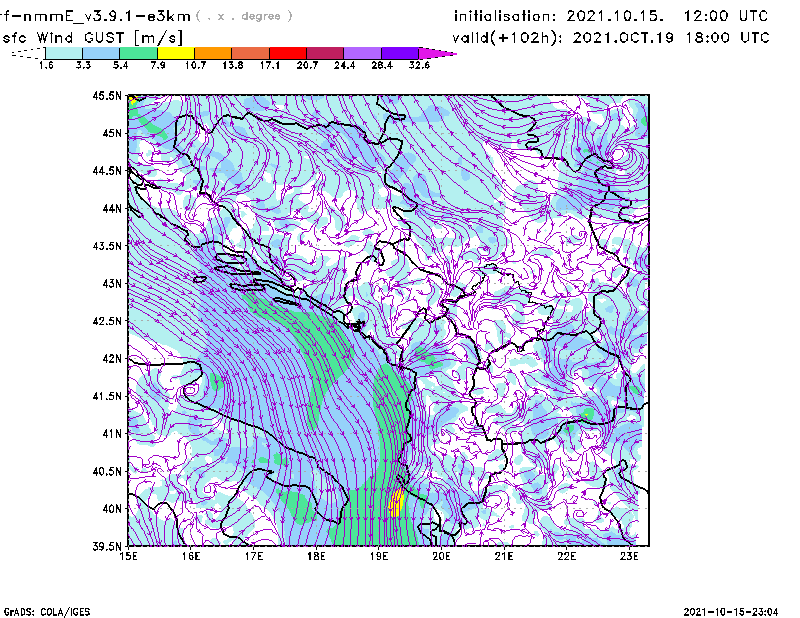Viewport: 800px width, 618px height.
Task: Click the greyed "( . x . degree )" resolution text
Action: click(244, 16)
